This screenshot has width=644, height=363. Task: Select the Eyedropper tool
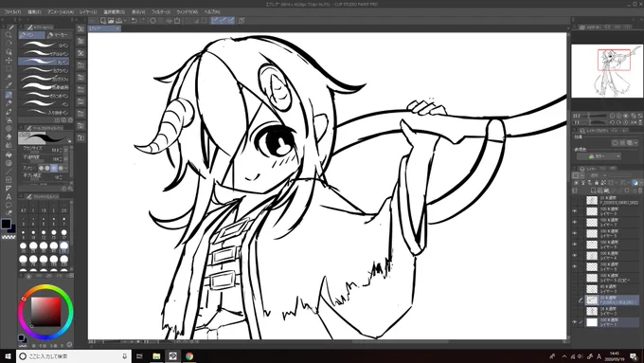[x=9, y=85]
